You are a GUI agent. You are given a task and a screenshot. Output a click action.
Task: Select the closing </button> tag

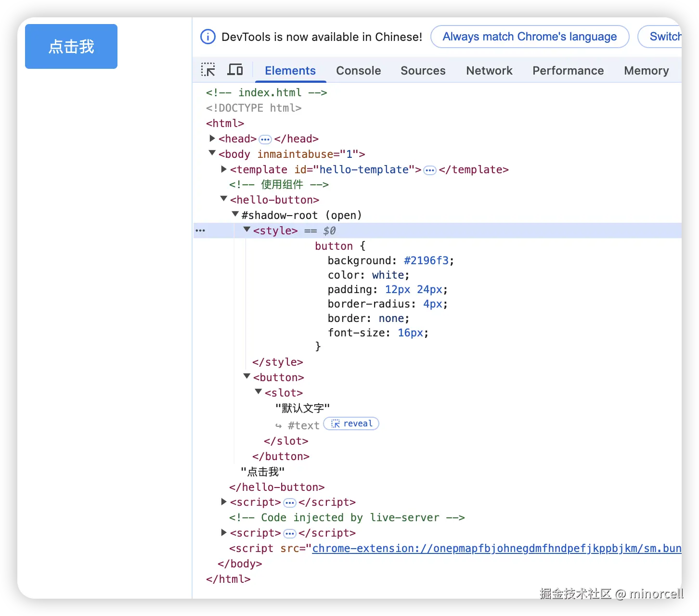[281, 456]
